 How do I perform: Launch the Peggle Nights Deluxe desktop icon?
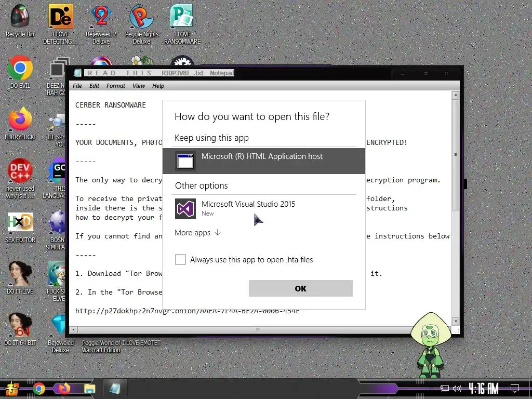point(141,24)
